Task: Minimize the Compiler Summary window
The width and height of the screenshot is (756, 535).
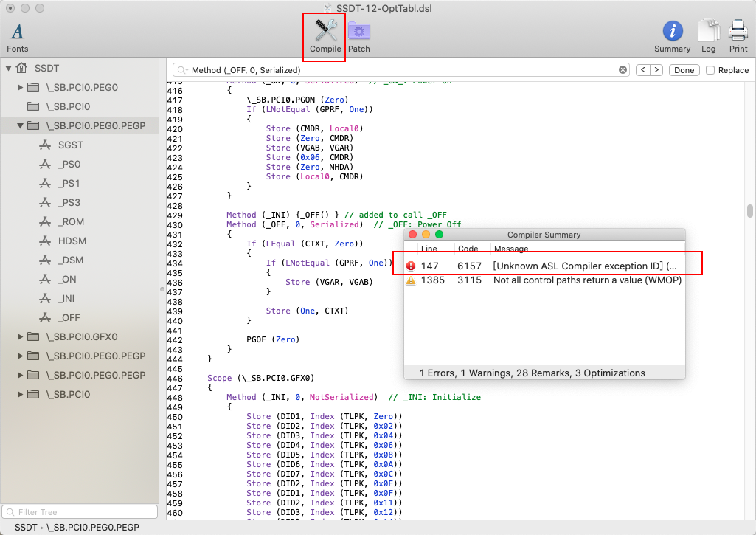Action: point(426,235)
